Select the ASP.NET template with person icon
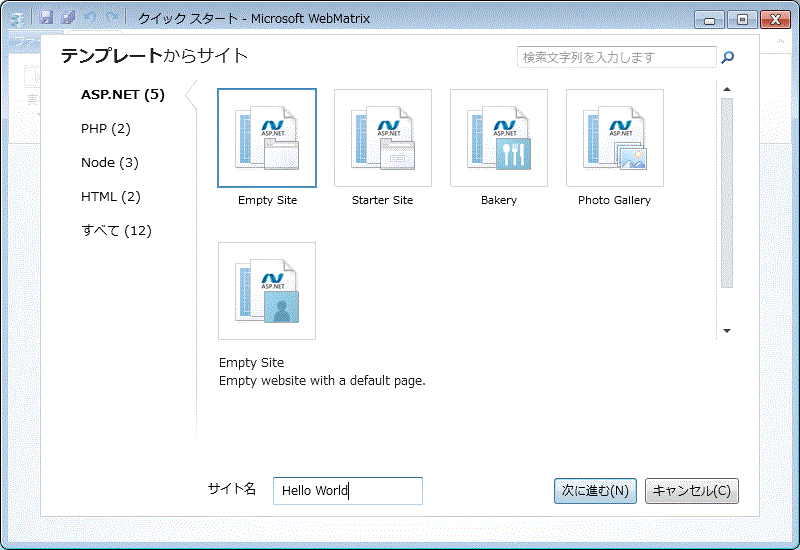Viewport: 800px width, 550px height. tap(267, 291)
